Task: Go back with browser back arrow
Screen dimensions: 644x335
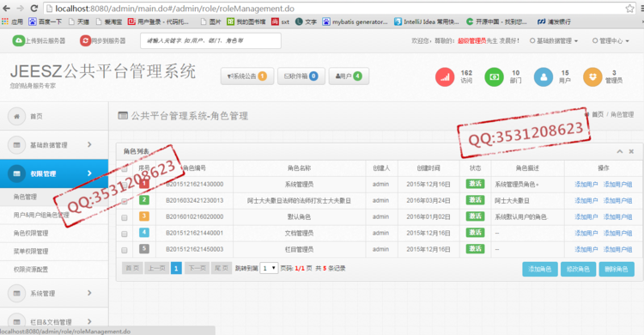Action: 7,9
